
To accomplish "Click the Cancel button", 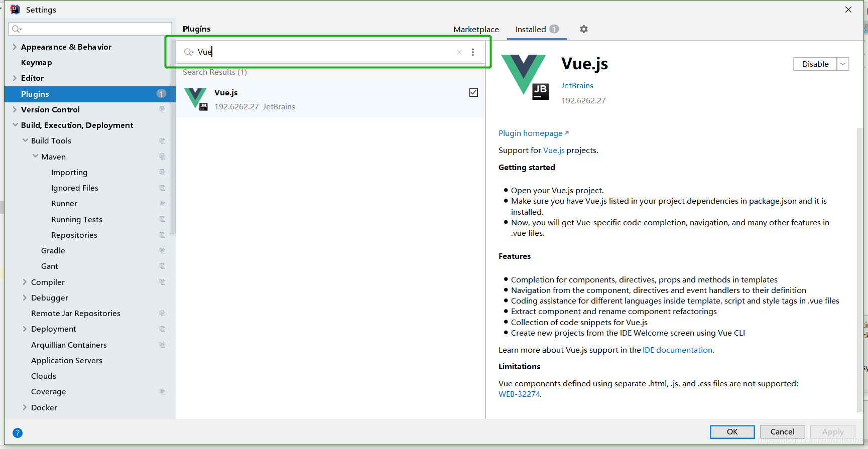I will click(x=782, y=431).
